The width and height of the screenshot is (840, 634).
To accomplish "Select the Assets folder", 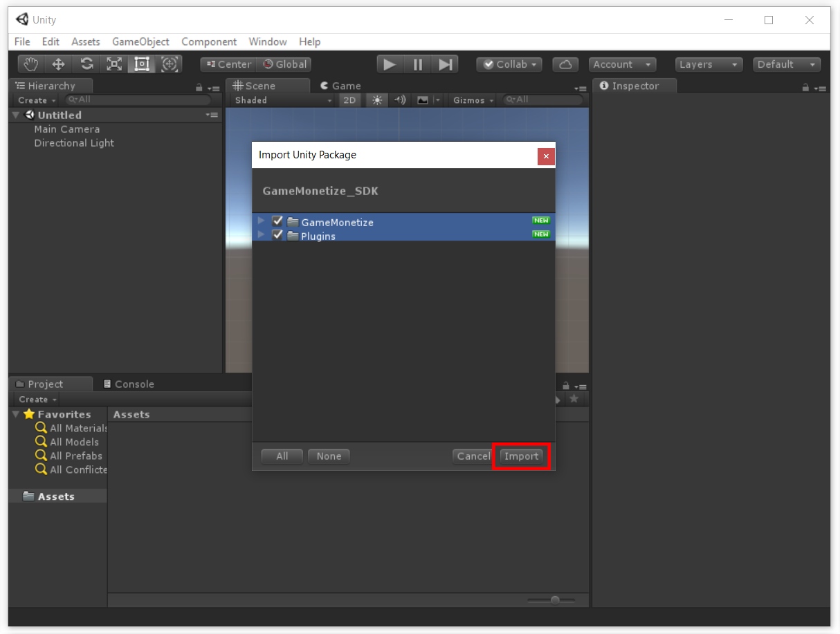I will (x=58, y=496).
